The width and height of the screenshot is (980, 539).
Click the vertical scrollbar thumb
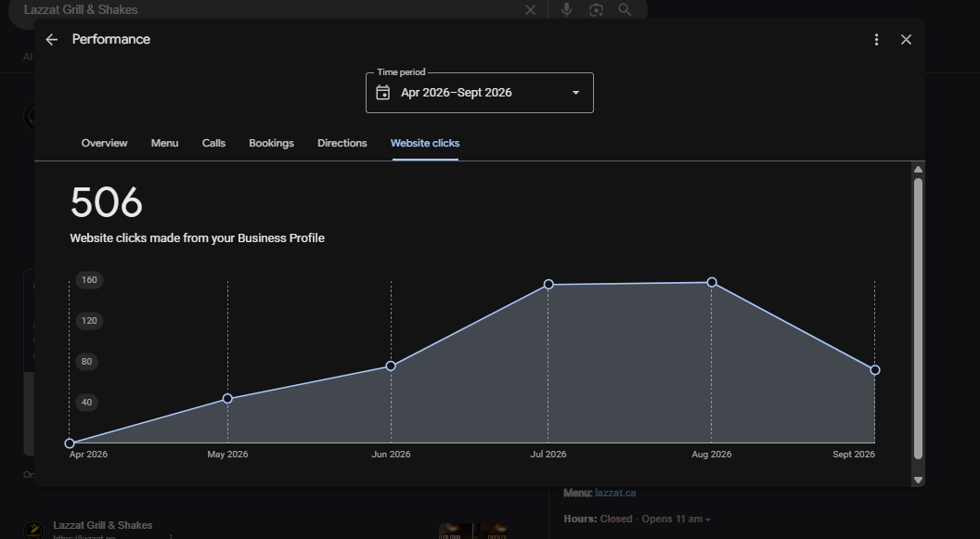pyautogui.click(x=918, y=318)
